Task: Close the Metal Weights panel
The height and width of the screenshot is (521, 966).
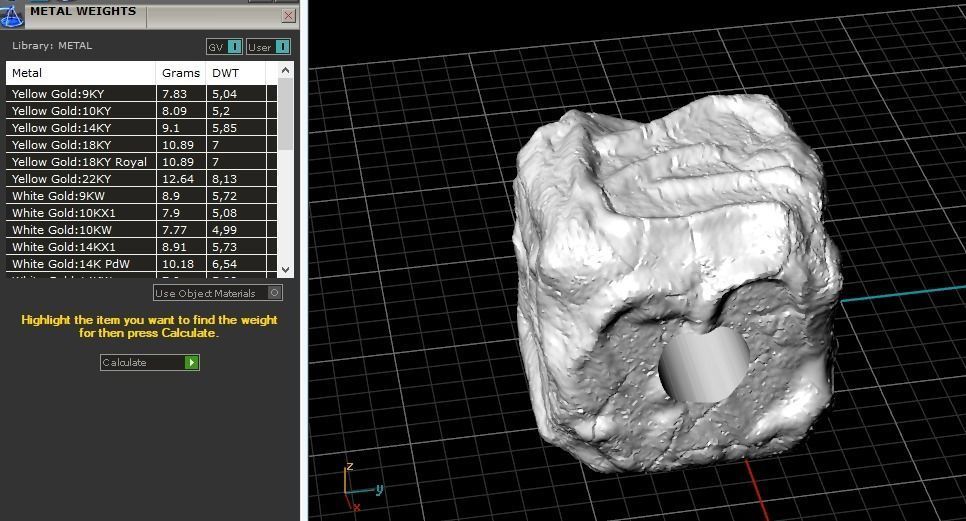Action: (288, 16)
